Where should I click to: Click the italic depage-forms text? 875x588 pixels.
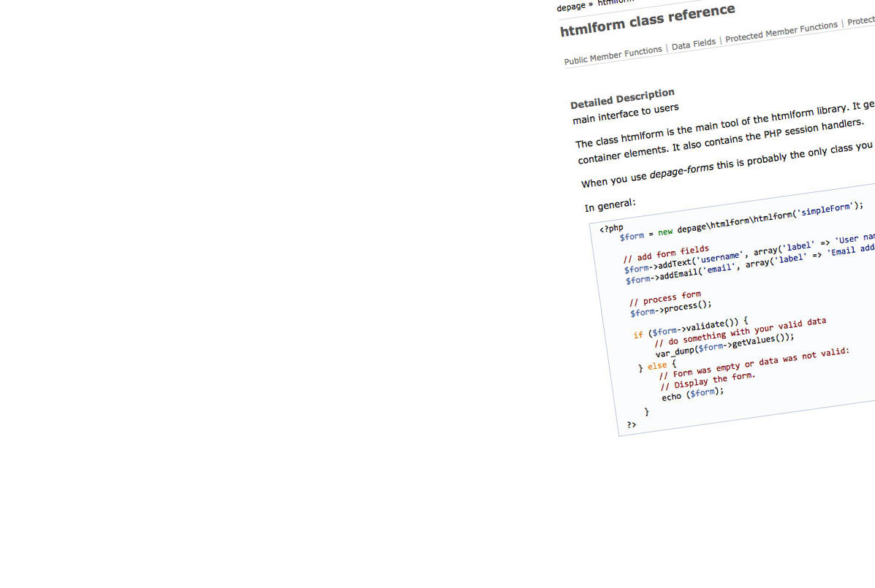[x=681, y=172]
